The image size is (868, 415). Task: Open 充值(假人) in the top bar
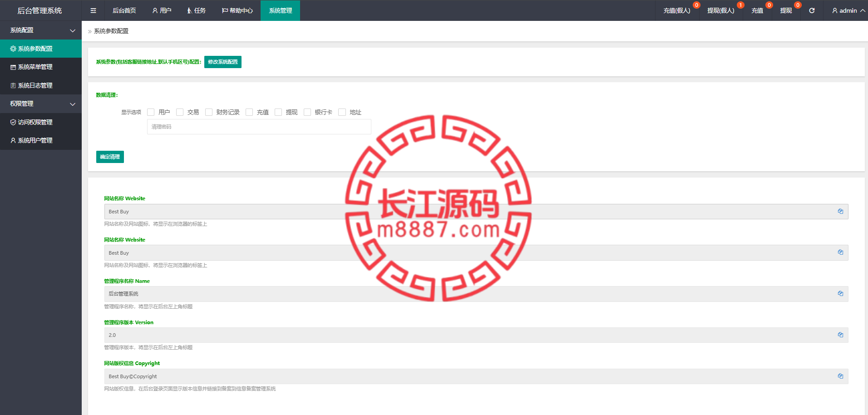676,10
